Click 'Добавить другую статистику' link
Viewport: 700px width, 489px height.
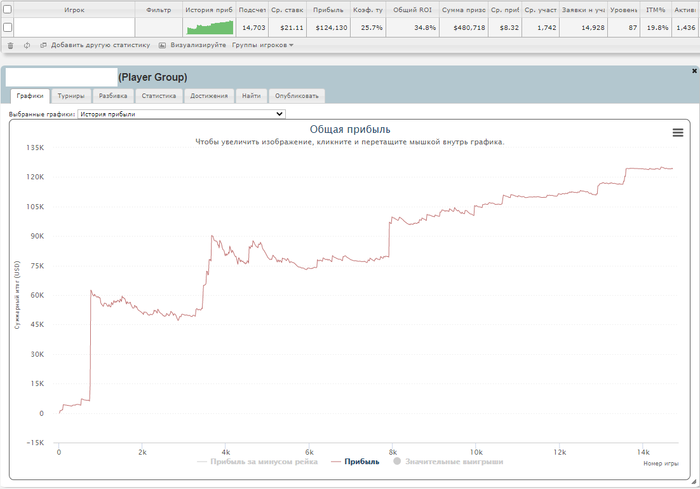[100, 45]
